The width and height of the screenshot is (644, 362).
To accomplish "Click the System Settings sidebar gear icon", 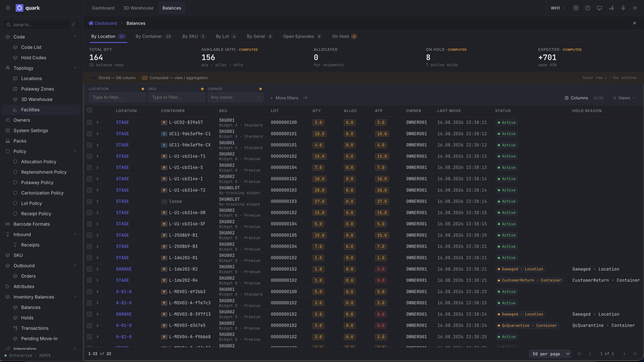I will pos(8,131).
